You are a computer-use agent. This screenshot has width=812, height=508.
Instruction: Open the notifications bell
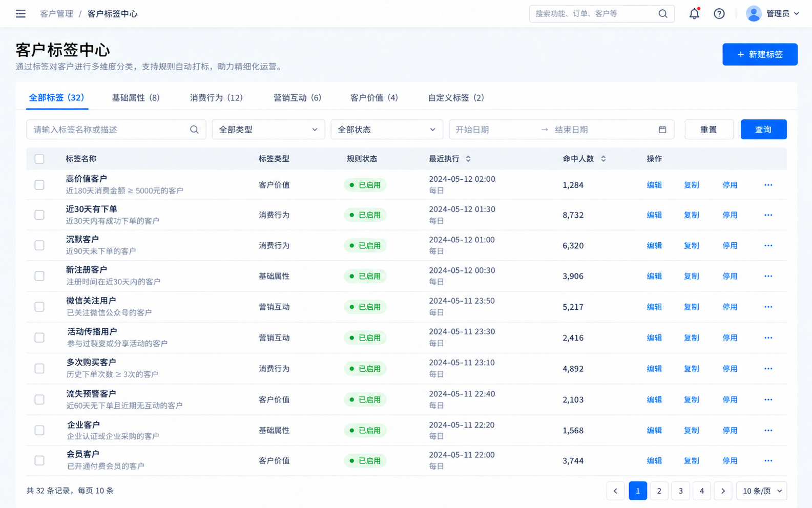pyautogui.click(x=694, y=14)
